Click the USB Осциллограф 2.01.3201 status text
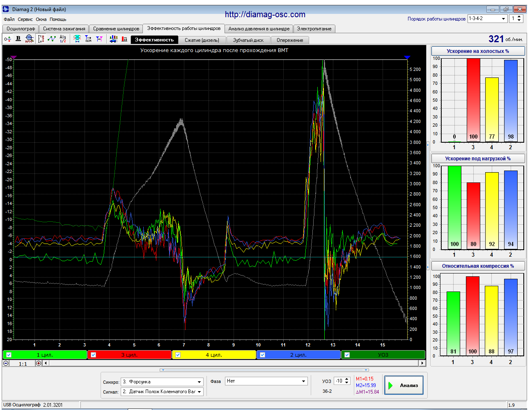The height and width of the screenshot is (410, 532). click(x=33, y=405)
